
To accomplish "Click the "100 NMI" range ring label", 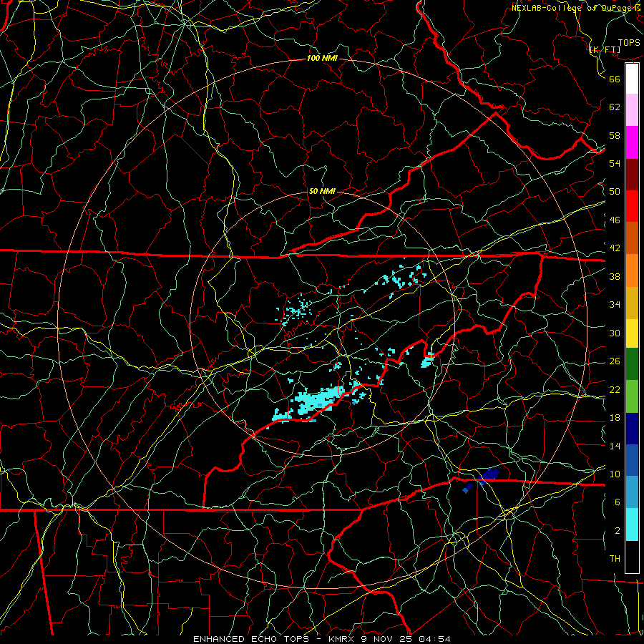I will tap(322, 59).
